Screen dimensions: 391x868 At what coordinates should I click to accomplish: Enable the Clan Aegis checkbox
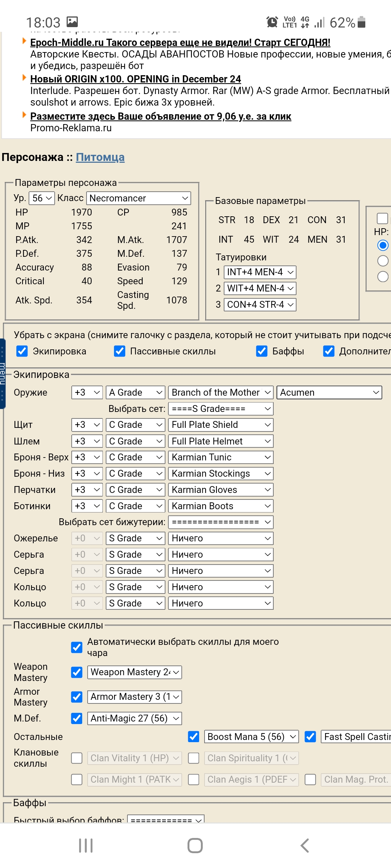pos(194,779)
